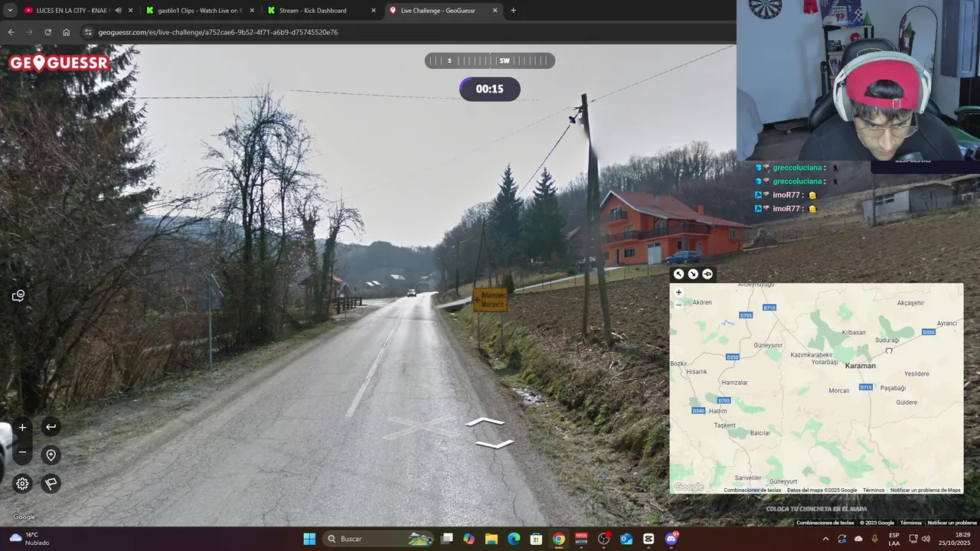
Task: Open Términos link in the guess map footer
Action: [874, 490]
